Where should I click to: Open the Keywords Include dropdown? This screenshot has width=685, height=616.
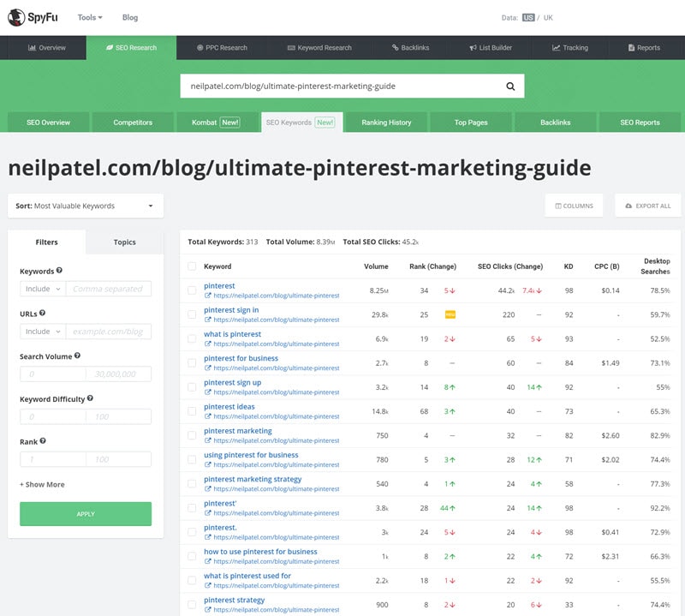click(43, 289)
